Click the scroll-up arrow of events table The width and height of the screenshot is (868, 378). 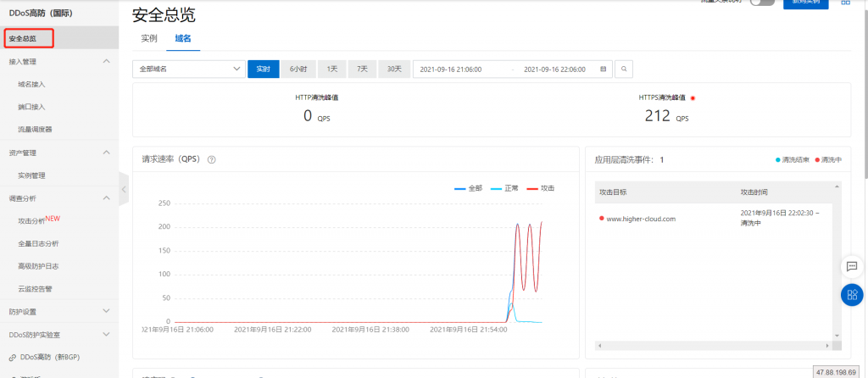pos(837,186)
